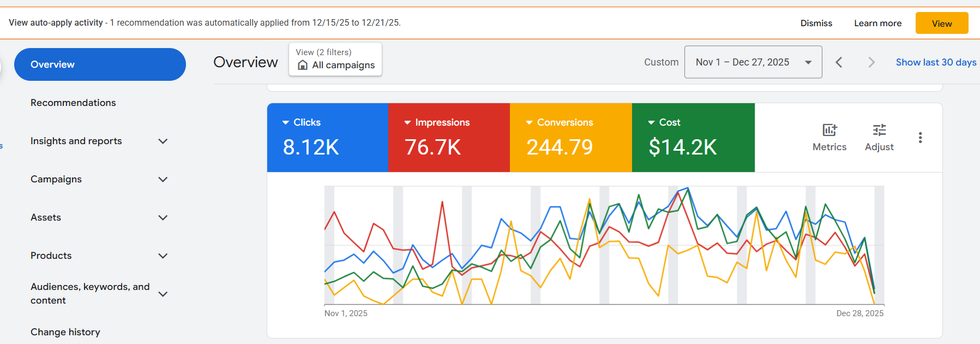Screen dimensions: 980x344
Task: Change the Cost metric dropdown
Action: pos(651,122)
